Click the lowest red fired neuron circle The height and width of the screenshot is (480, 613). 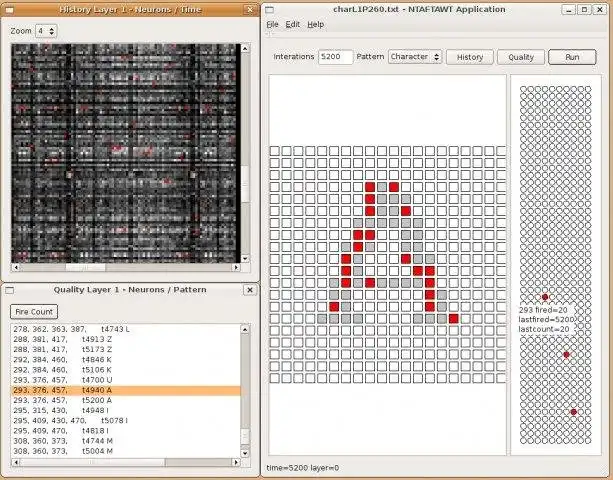[574, 412]
